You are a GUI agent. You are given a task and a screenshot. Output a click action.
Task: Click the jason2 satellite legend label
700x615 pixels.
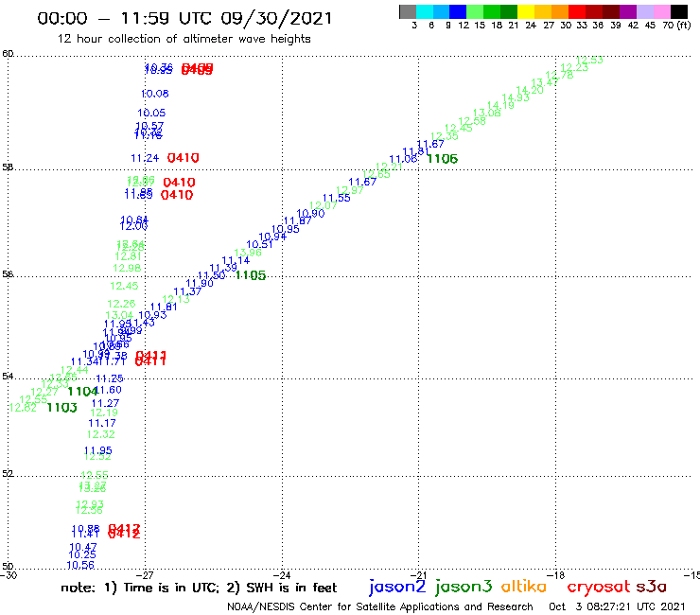pyautogui.click(x=397, y=587)
